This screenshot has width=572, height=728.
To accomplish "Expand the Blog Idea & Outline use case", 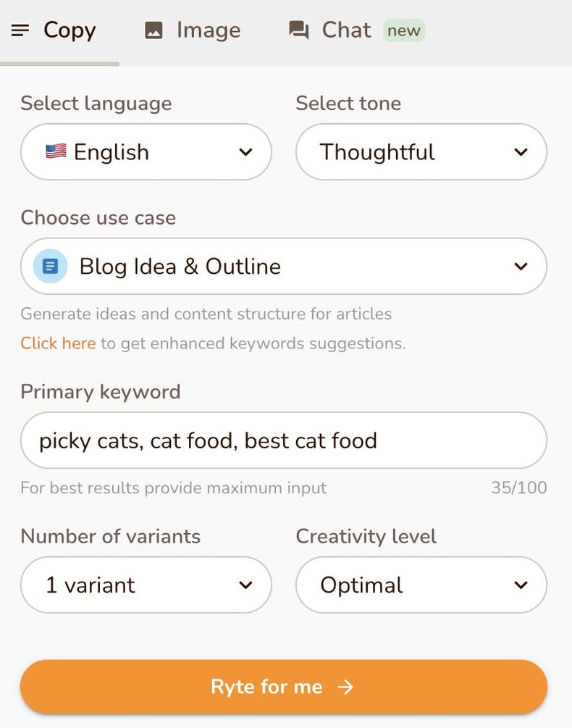I will pyautogui.click(x=283, y=267).
